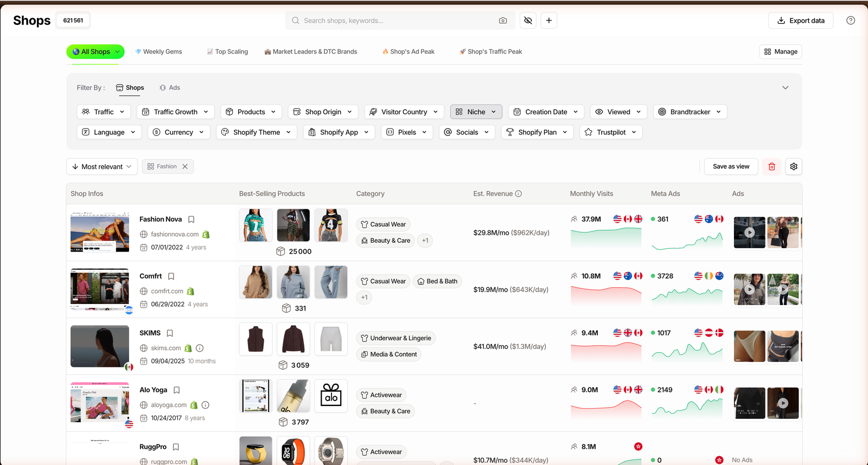Open the Shopify Theme dropdown

[x=257, y=132]
